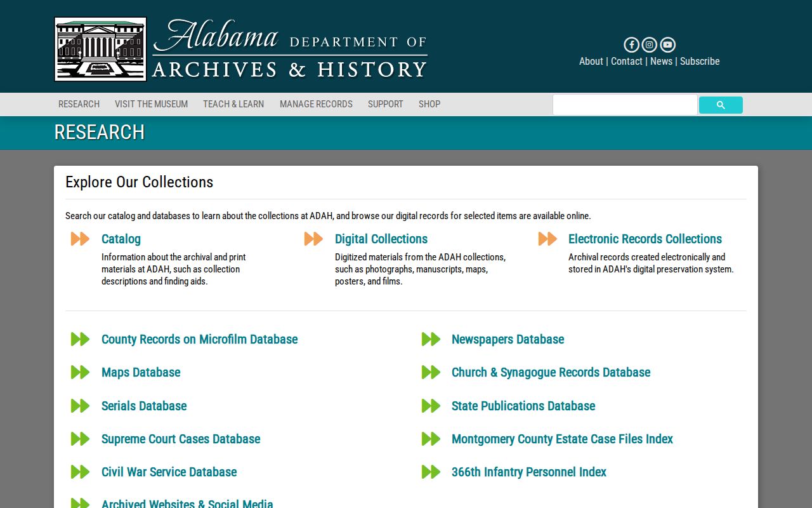Open the News link in header
This screenshot has height=508, width=812.
click(x=661, y=61)
